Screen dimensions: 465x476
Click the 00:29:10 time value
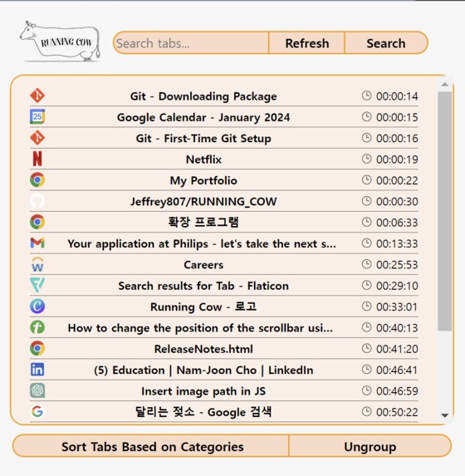397,286
